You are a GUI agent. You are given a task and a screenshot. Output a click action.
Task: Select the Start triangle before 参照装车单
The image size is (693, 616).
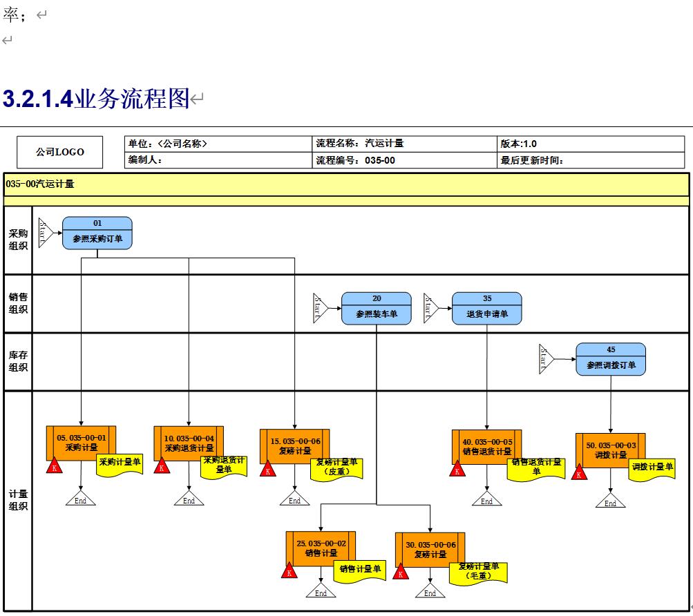(320, 308)
